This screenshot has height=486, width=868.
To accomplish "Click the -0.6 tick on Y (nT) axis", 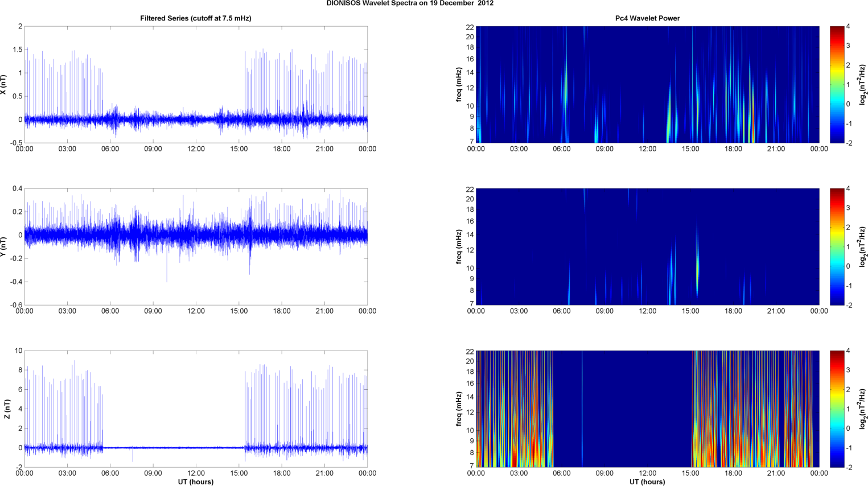I will click(15, 305).
